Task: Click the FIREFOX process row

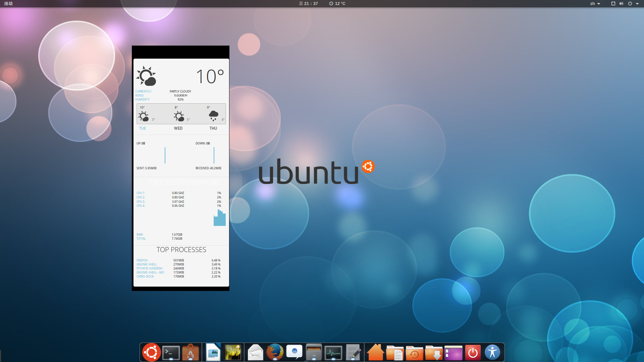Action: 178,260
